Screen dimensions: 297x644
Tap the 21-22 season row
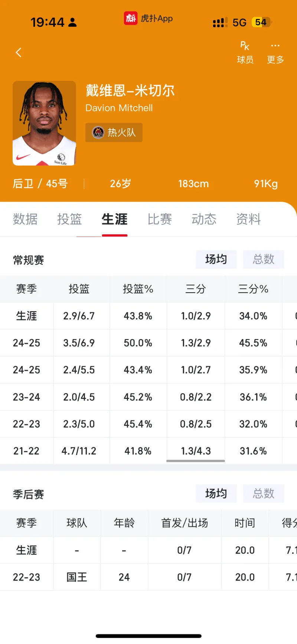pos(26,451)
